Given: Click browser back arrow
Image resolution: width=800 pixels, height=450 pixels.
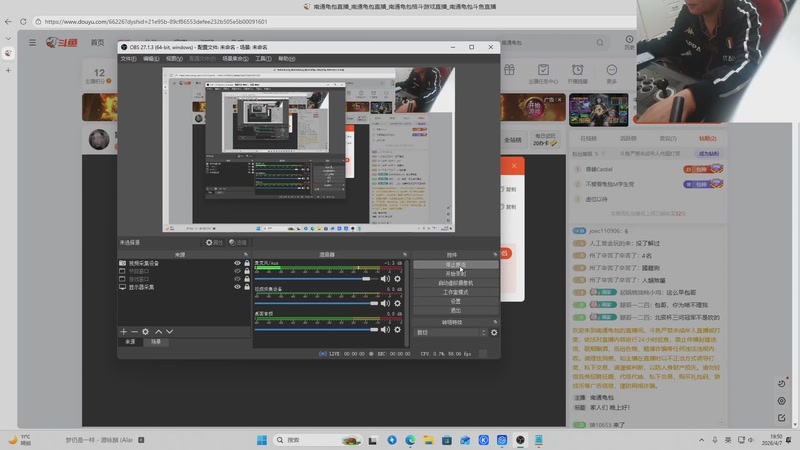Looking at the screenshot, I should (x=8, y=21).
